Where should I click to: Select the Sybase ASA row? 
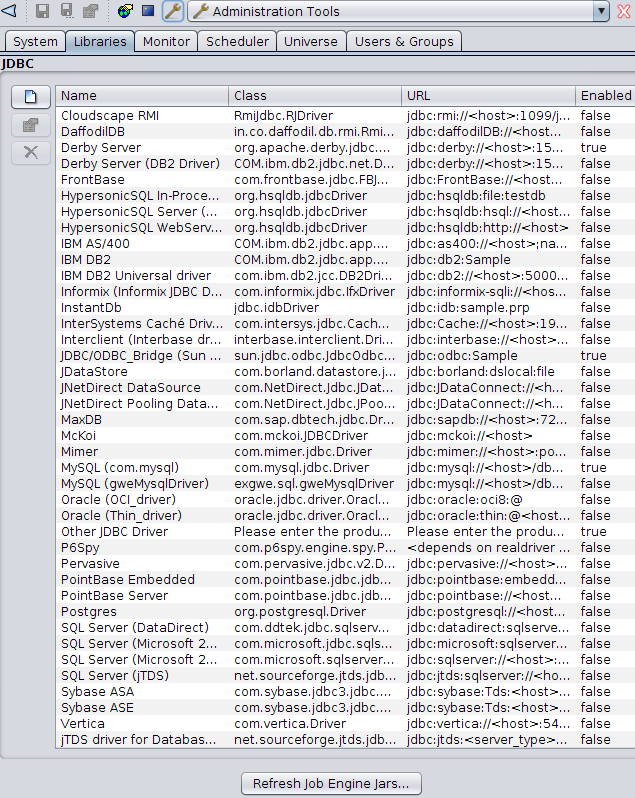coord(345,692)
